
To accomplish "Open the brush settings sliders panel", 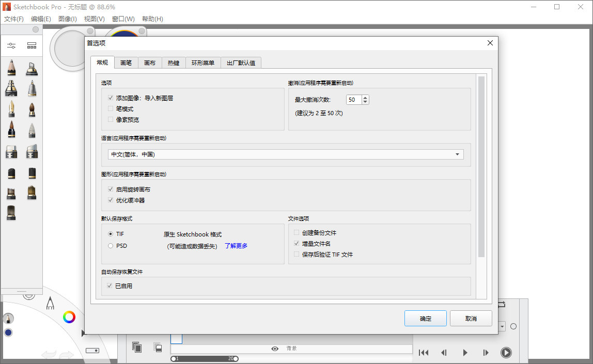I will 11,45.
